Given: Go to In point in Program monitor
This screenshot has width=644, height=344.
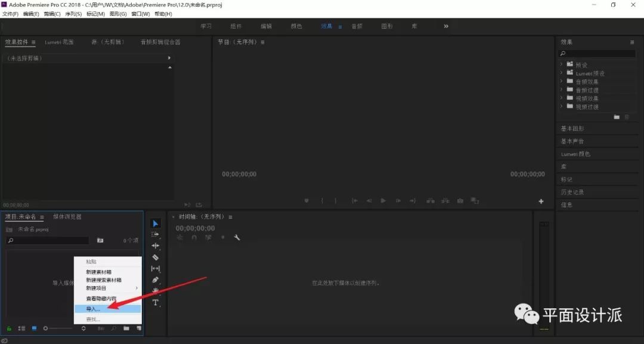Looking at the screenshot, I should [354, 201].
